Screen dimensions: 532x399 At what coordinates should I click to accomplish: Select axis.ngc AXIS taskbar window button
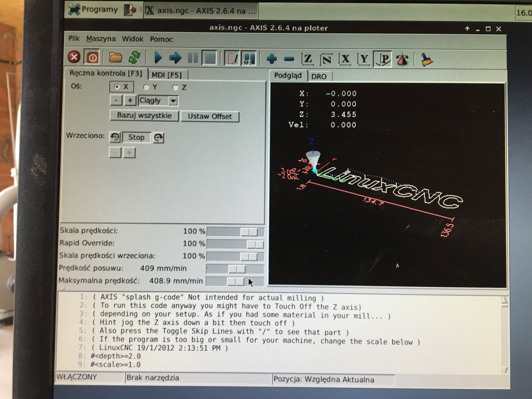coord(201,11)
